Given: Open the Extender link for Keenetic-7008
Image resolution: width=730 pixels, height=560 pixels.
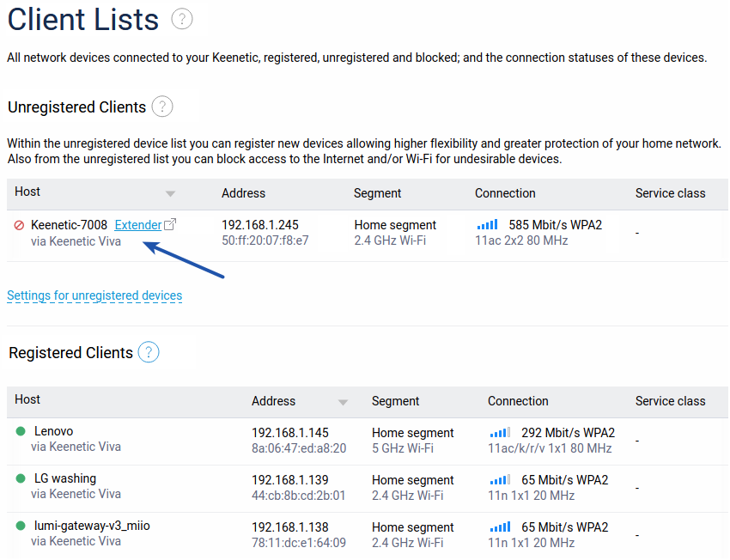Looking at the screenshot, I should pyautogui.click(x=137, y=225).
